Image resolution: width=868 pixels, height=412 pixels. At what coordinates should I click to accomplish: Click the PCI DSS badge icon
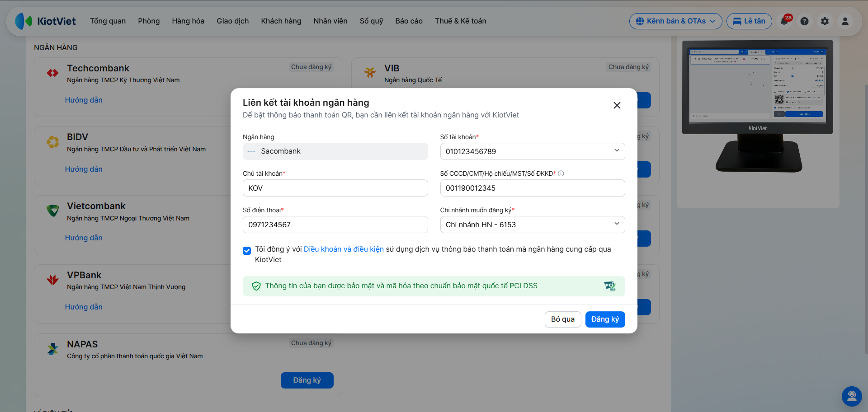(x=610, y=286)
